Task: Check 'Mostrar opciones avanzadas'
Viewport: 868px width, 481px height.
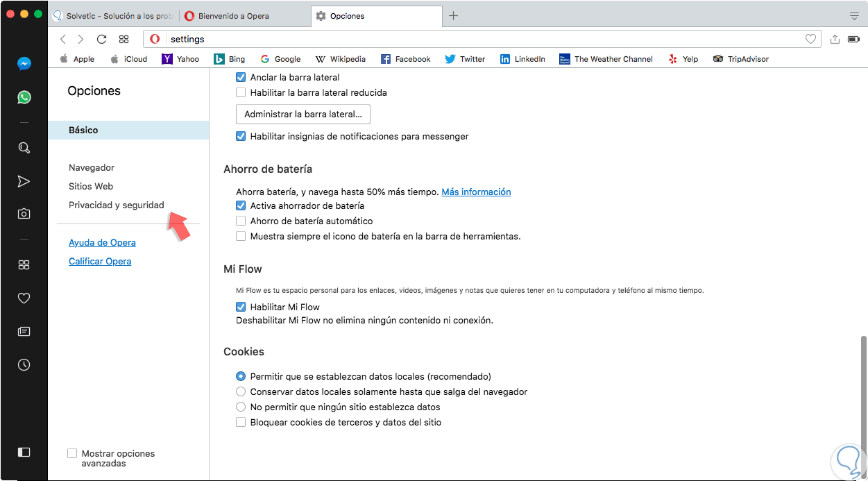Action: 72,453
